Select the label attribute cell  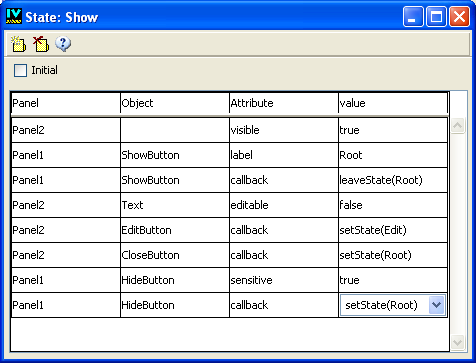[x=284, y=155]
